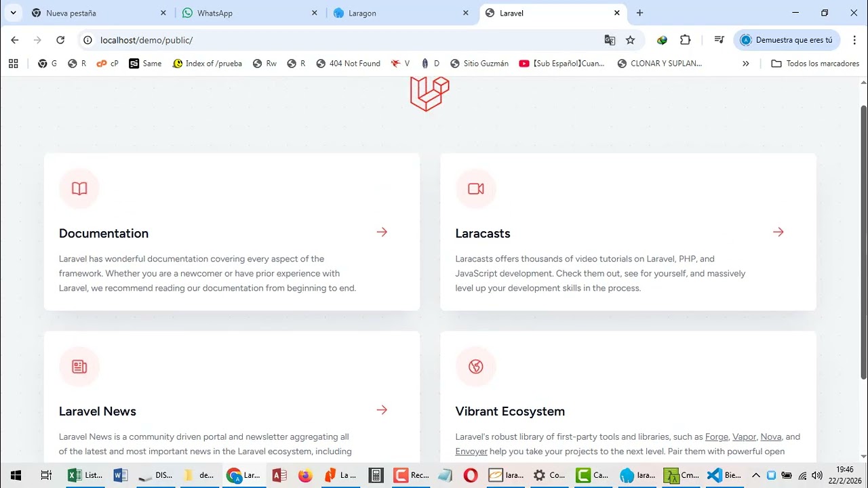Click the Vibrant Ecosystem globe icon
868x488 pixels.
click(476, 367)
